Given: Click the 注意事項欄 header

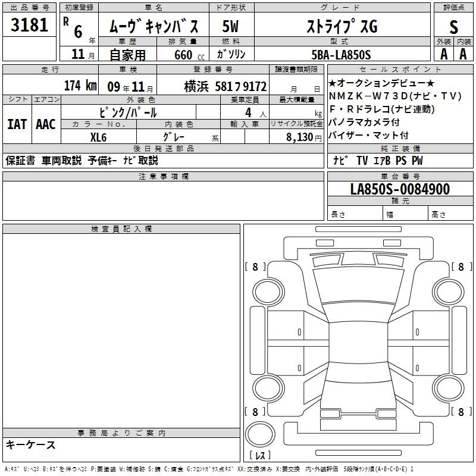Looking at the screenshot, I should (163, 176).
